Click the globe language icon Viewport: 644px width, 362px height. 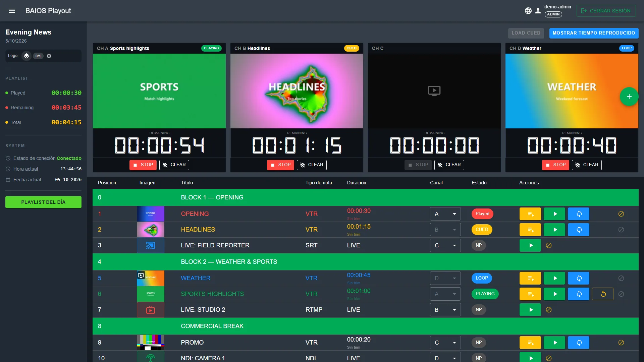click(x=528, y=11)
